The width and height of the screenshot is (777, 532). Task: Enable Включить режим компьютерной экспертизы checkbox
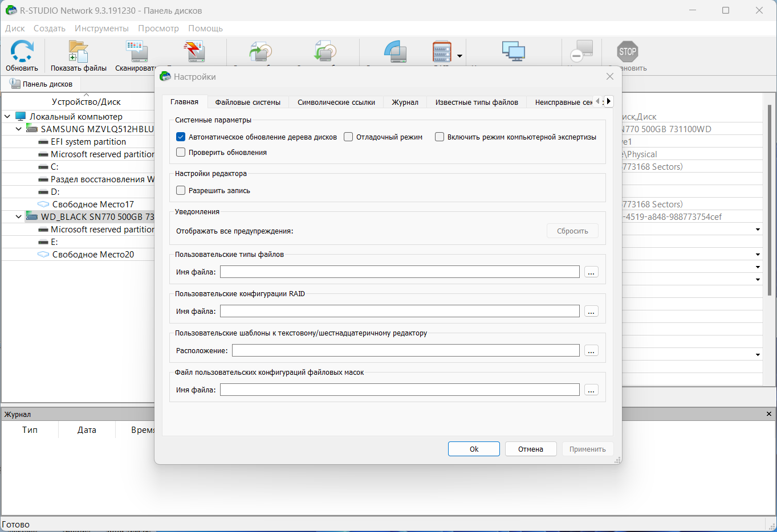(440, 137)
